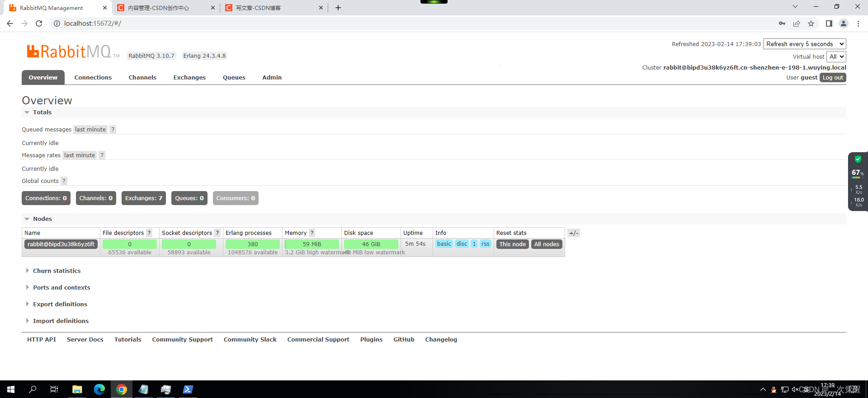This screenshot has height=398, width=868.
Task: Open help for Memory column
Action: tap(312, 233)
